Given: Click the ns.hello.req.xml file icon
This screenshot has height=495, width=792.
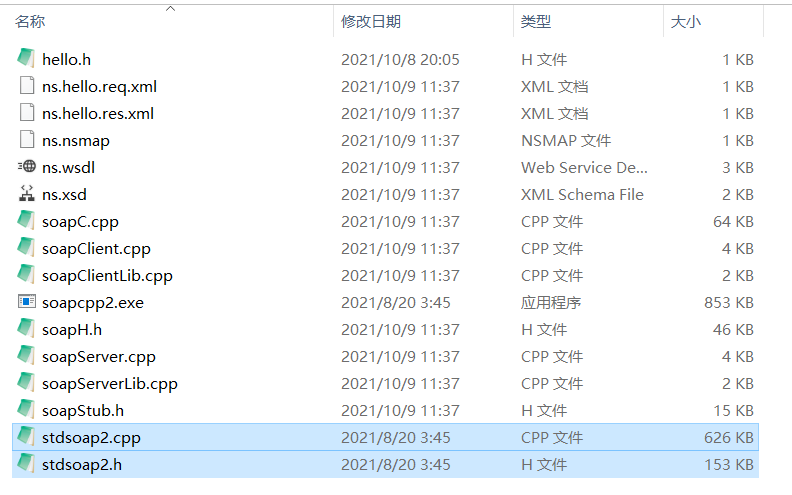Looking at the screenshot, I should click(x=27, y=85).
